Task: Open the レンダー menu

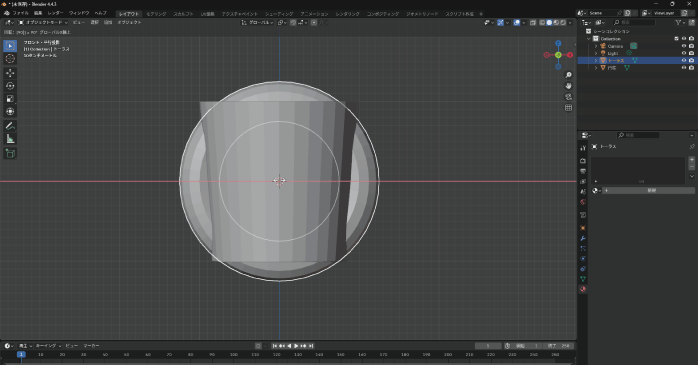Action: [x=56, y=13]
